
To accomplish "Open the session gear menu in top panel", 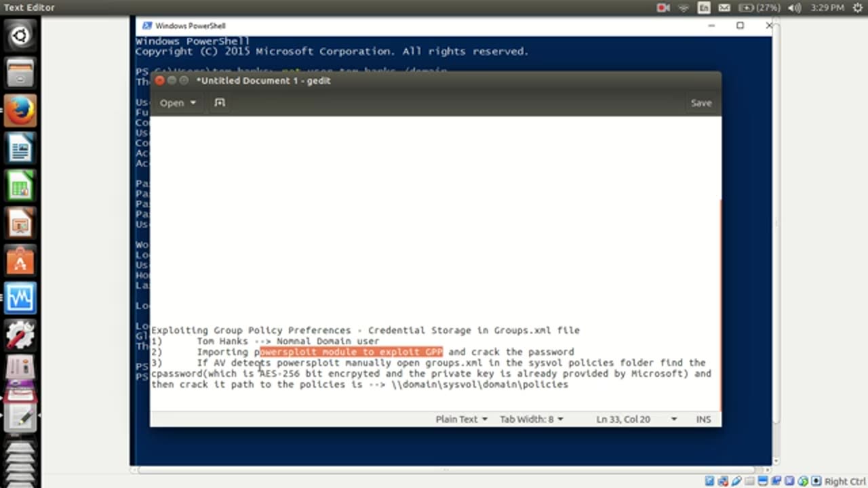I will pyautogui.click(x=858, y=7).
